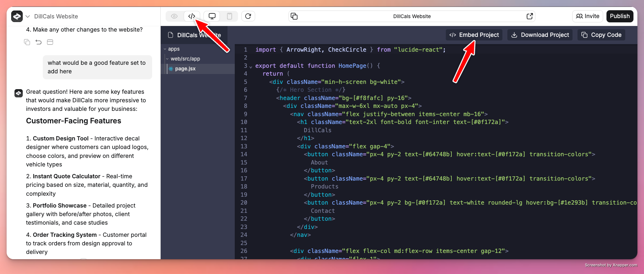Click the copy icon in the address bar
The image size is (644, 274).
click(x=294, y=16)
